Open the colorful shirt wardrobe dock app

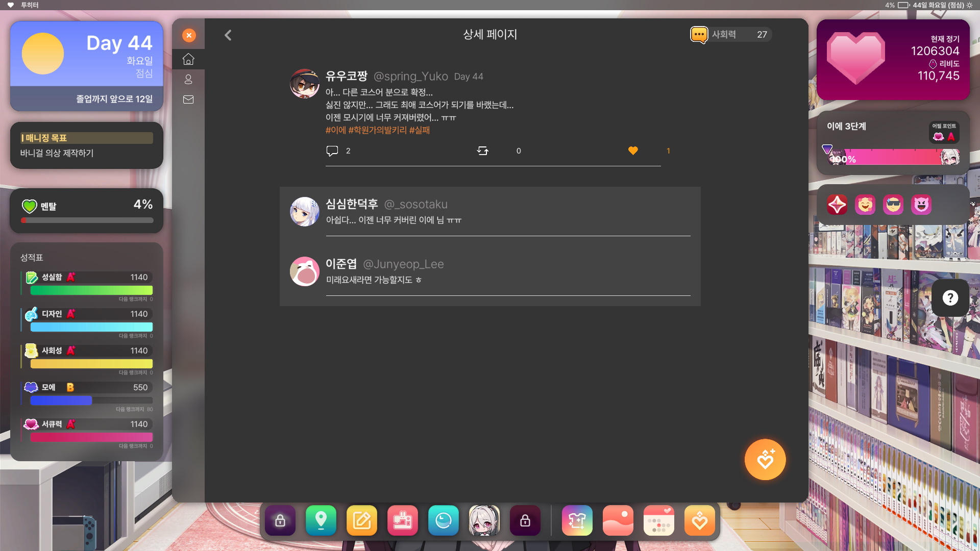pyautogui.click(x=577, y=520)
